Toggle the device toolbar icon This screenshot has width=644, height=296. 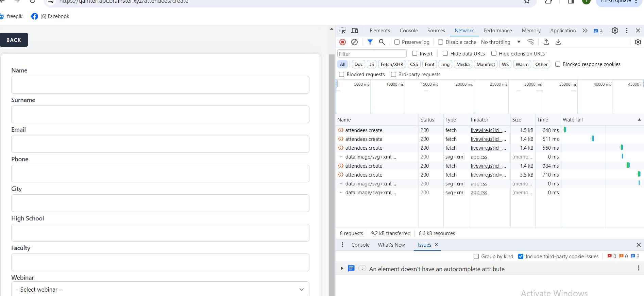coord(354,31)
